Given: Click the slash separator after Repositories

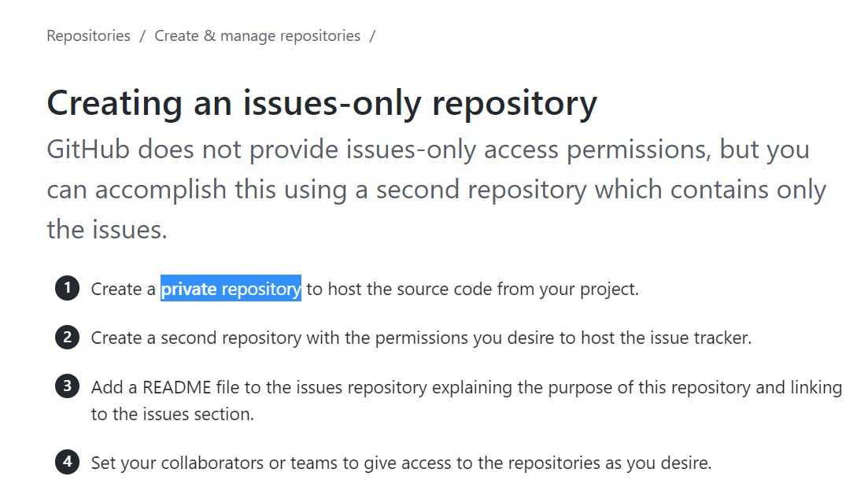Looking at the screenshot, I should coord(142,36).
